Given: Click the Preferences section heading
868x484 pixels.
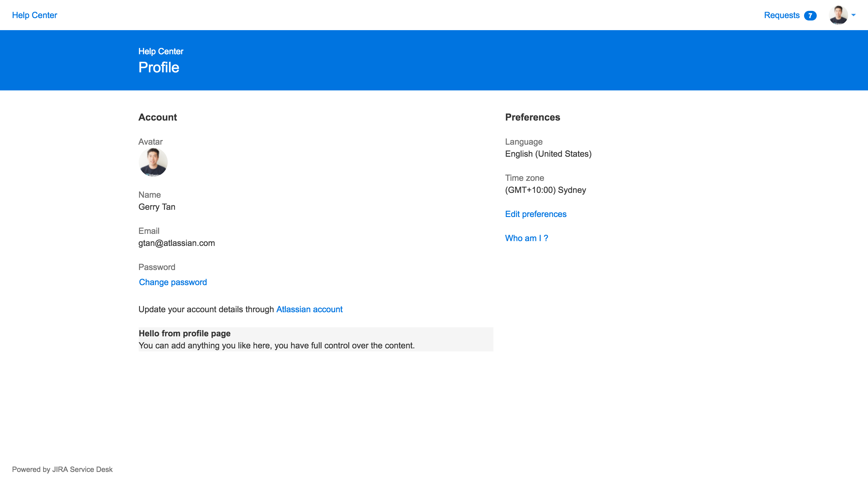Looking at the screenshot, I should point(532,117).
